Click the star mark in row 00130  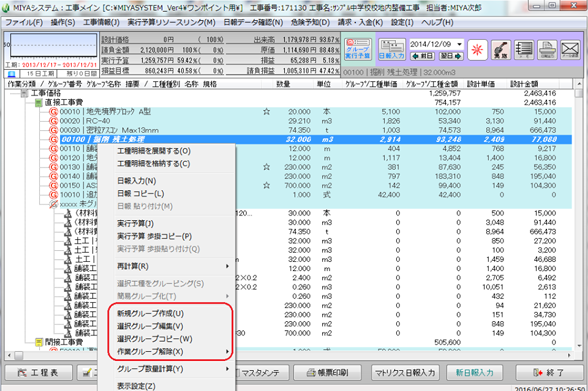tap(266, 167)
